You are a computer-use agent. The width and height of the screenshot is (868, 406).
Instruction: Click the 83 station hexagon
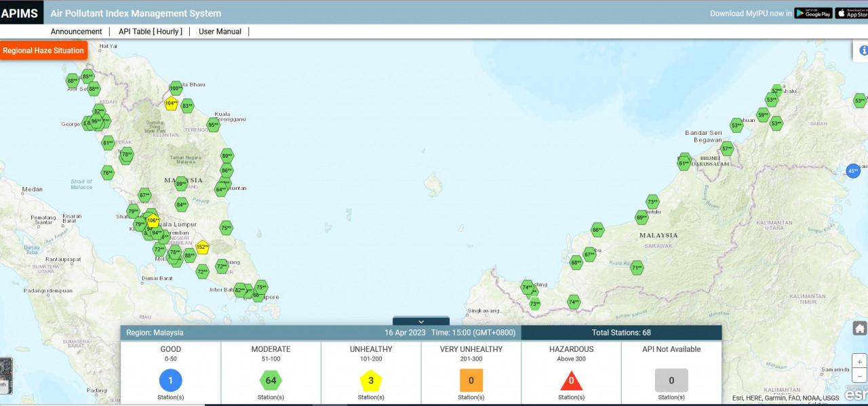[x=187, y=106]
